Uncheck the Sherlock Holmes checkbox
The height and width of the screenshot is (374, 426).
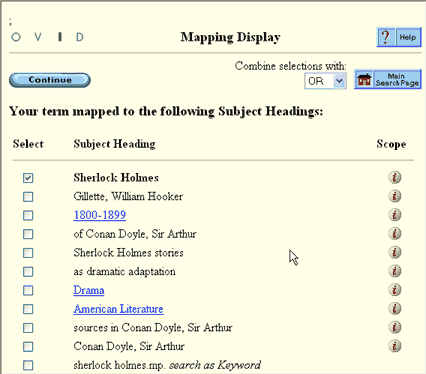click(28, 178)
